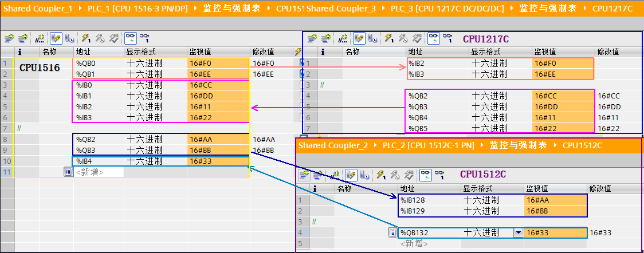Click Insert row icon in CPU1217C toolbar
Viewport: 644px width, 253px height.
pyautogui.click(x=313, y=38)
